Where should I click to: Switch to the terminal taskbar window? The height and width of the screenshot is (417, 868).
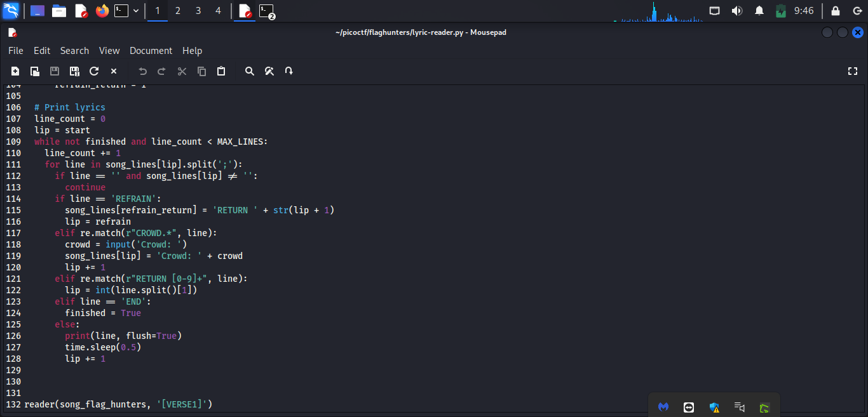tap(267, 11)
